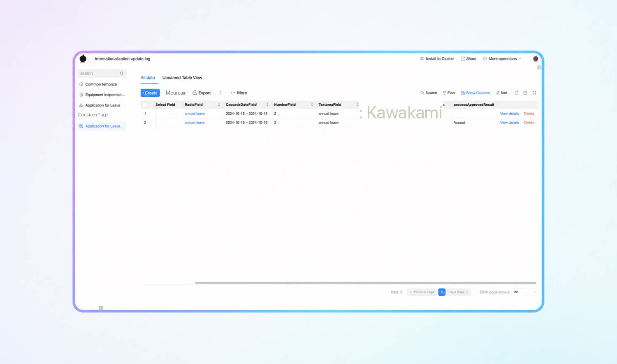Viewport: 617px width, 364px height.
Task: Collapse sidebar using bottom menu icon
Action: [101, 308]
